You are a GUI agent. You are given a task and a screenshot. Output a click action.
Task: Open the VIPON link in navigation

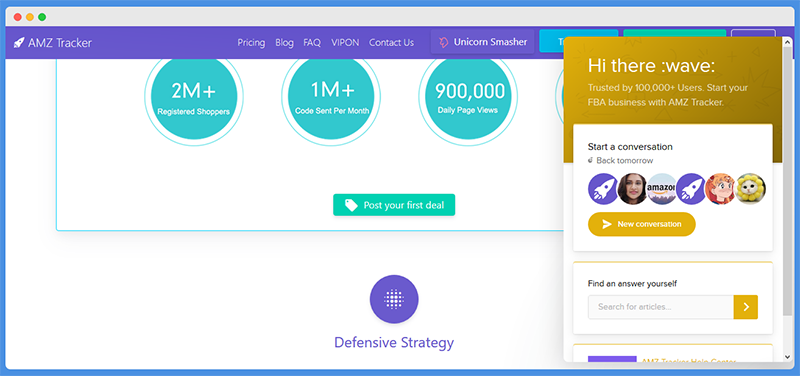(345, 43)
